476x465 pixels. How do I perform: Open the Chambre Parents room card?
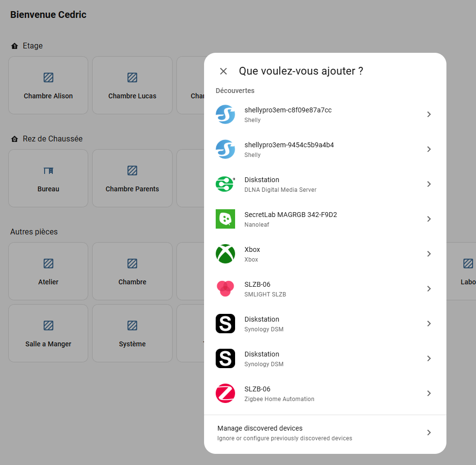coord(132,178)
